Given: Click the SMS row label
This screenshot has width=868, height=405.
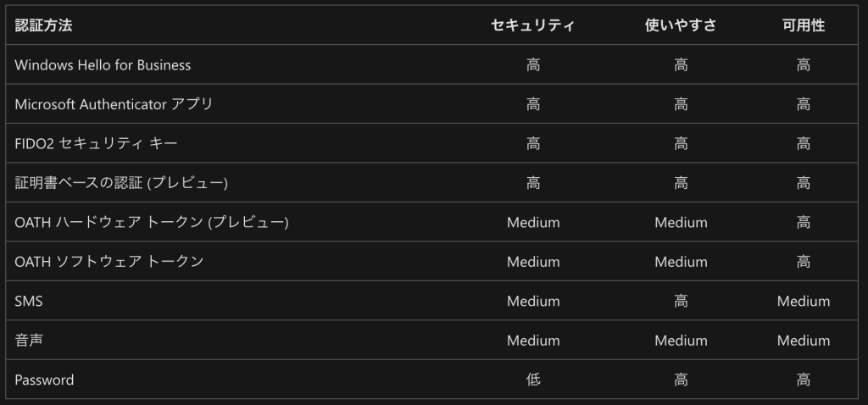Looking at the screenshot, I should pos(29,301).
